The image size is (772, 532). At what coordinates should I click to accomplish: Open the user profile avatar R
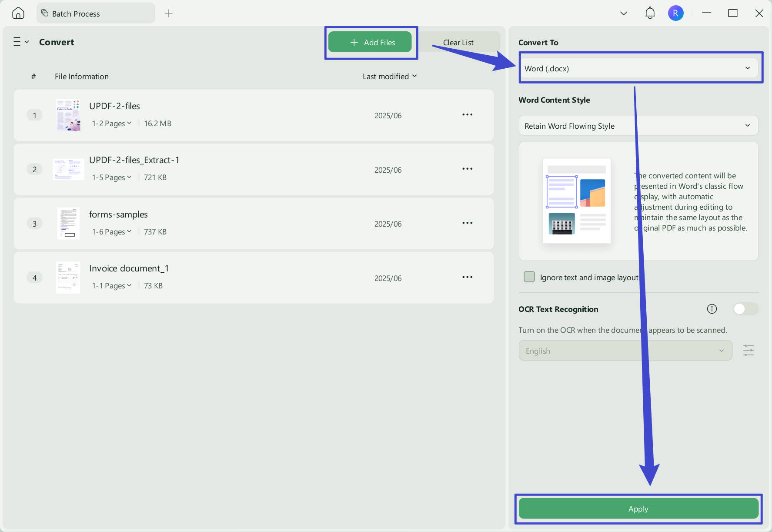[x=675, y=13]
